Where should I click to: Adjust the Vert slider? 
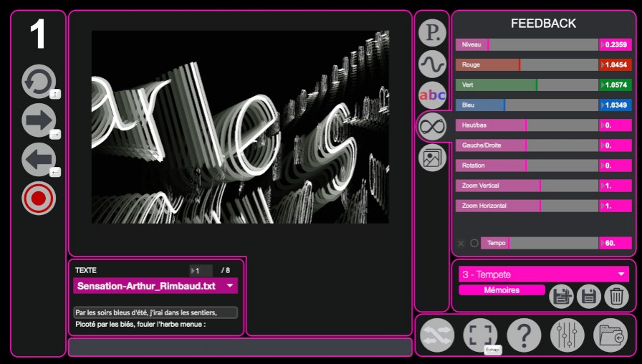coord(527,85)
